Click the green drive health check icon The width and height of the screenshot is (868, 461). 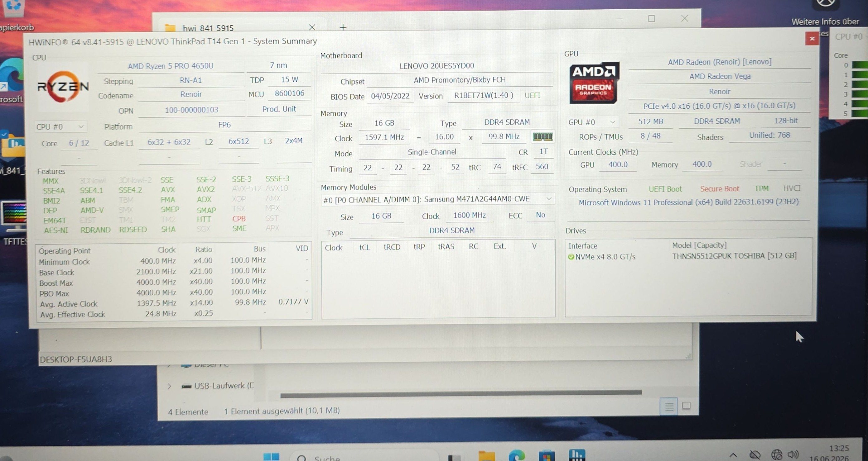(571, 257)
